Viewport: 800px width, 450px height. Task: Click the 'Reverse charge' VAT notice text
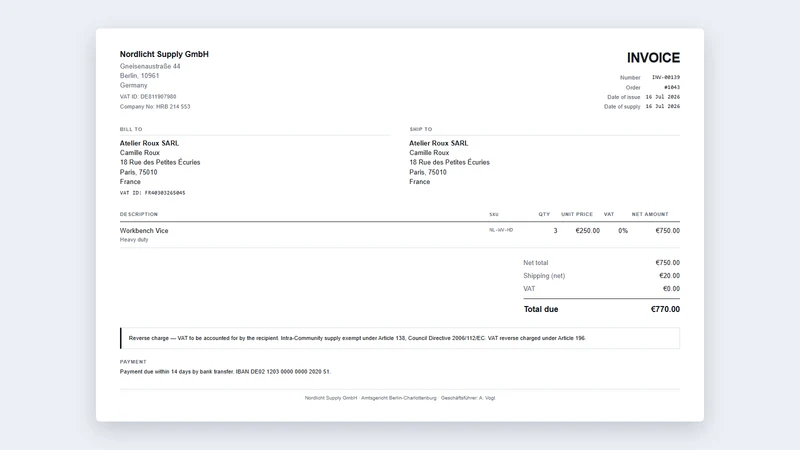coord(357,338)
